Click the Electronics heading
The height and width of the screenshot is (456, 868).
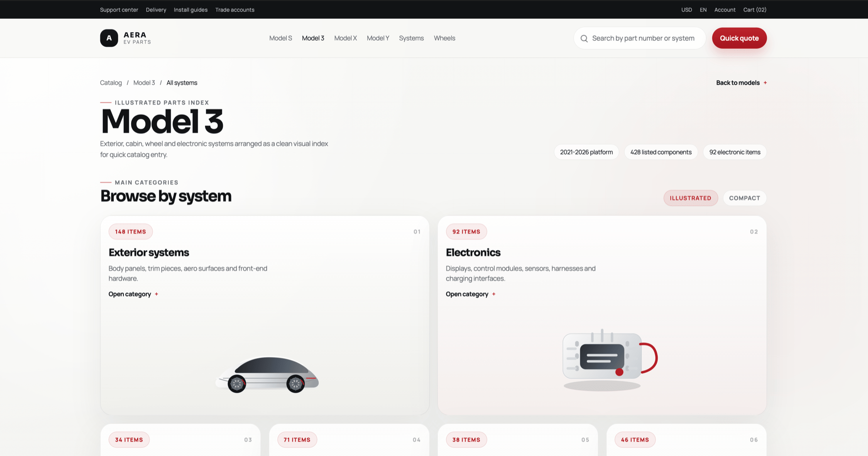473,253
